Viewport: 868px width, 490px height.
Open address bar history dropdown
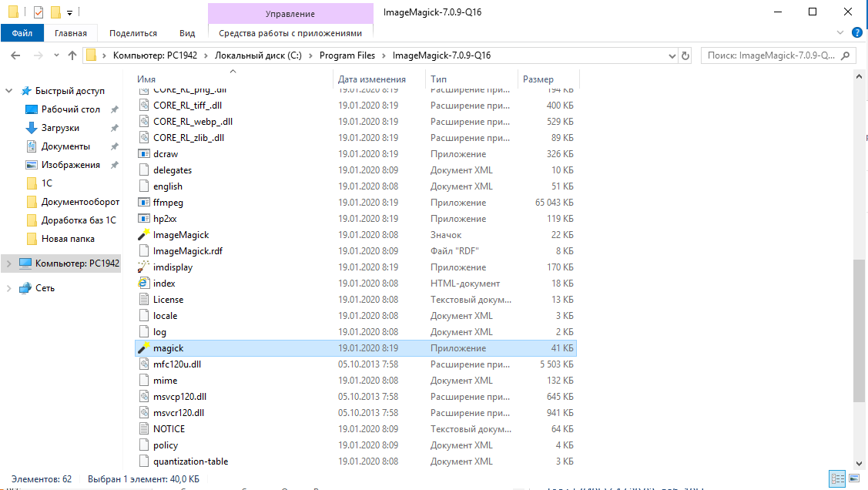672,56
